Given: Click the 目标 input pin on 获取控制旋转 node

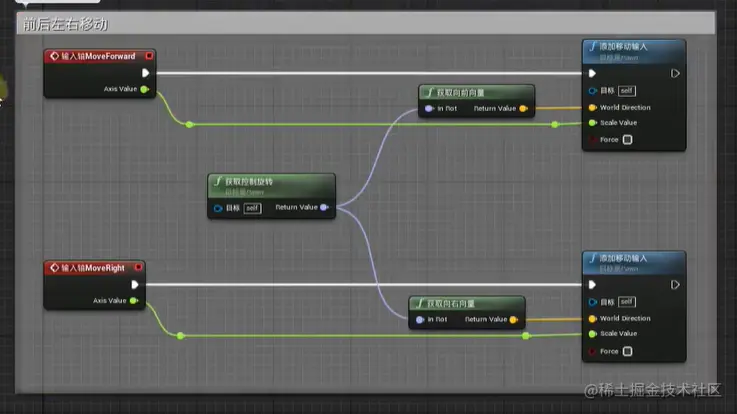Looking at the screenshot, I should [218, 208].
